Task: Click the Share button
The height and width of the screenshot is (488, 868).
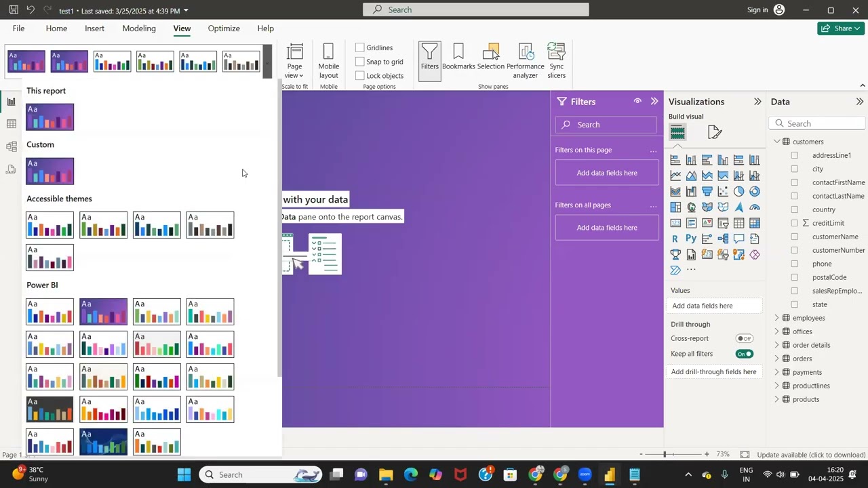Action: (x=841, y=28)
